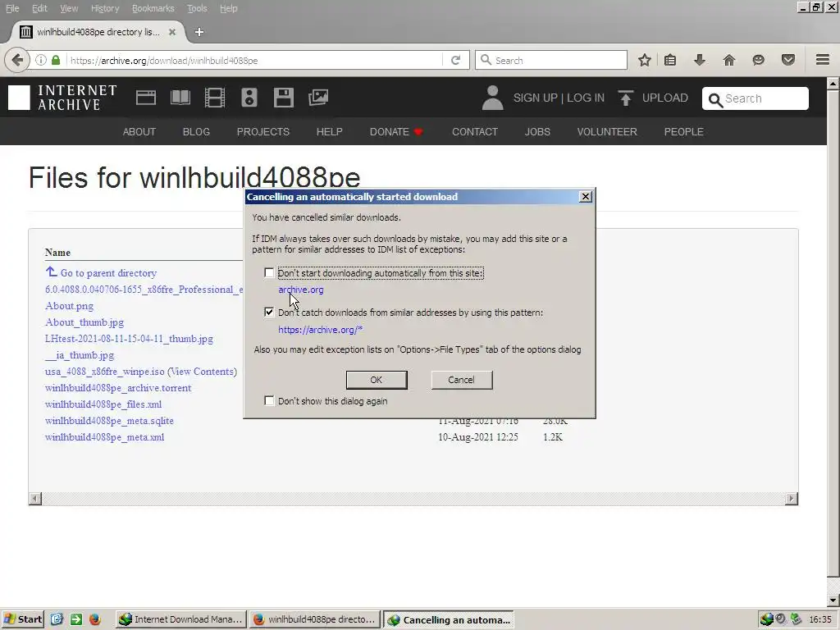Click SIGN UP | LOG IN link
This screenshot has height=630, width=840.
point(559,98)
